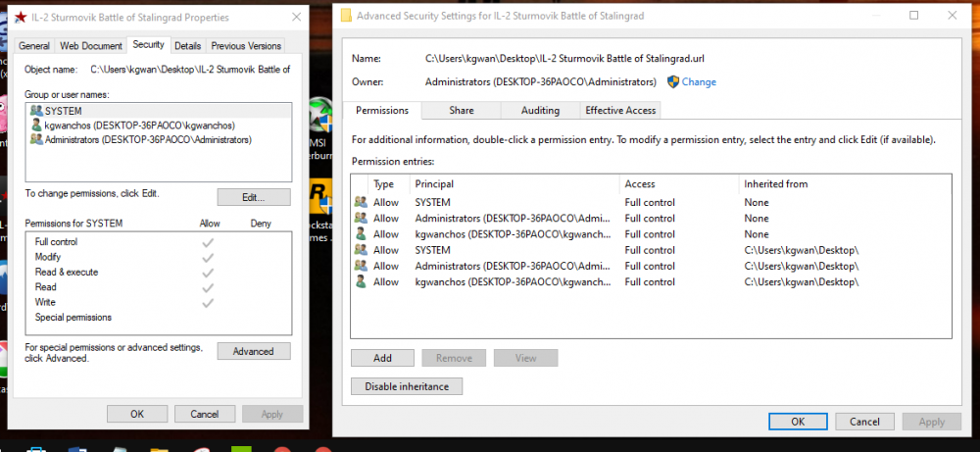Select the Permissions tab in Advanced Security

(382, 110)
